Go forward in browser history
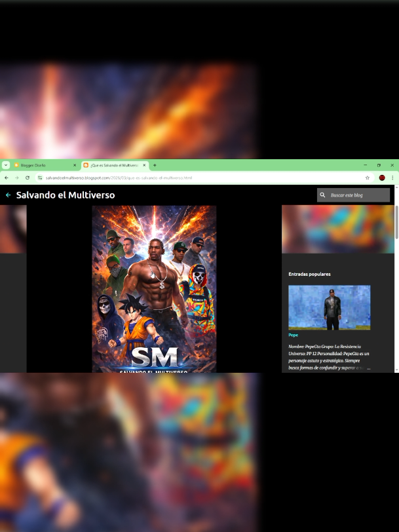The height and width of the screenshot is (532, 399). pos(16,178)
